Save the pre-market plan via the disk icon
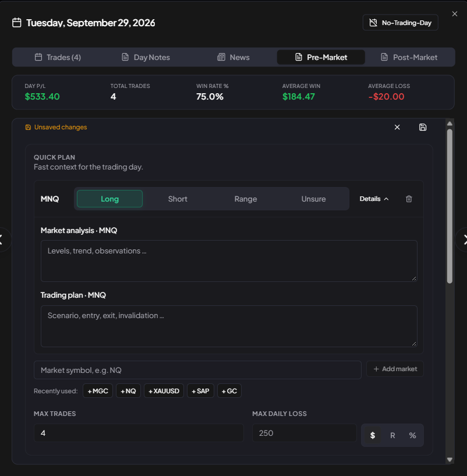The width and height of the screenshot is (467, 476). click(x=423, y=127)
